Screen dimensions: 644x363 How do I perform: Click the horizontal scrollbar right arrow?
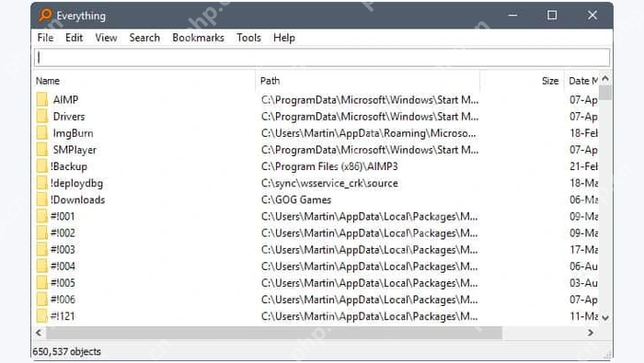591,333
